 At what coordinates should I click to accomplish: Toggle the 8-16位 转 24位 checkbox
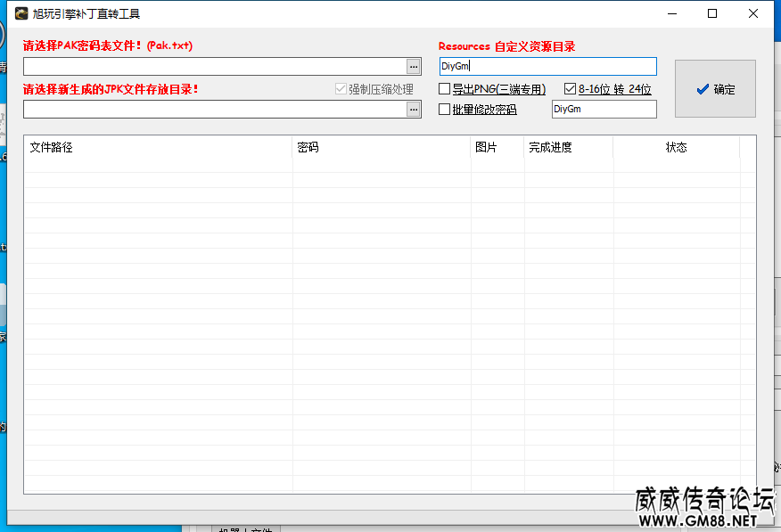(571, 89)
